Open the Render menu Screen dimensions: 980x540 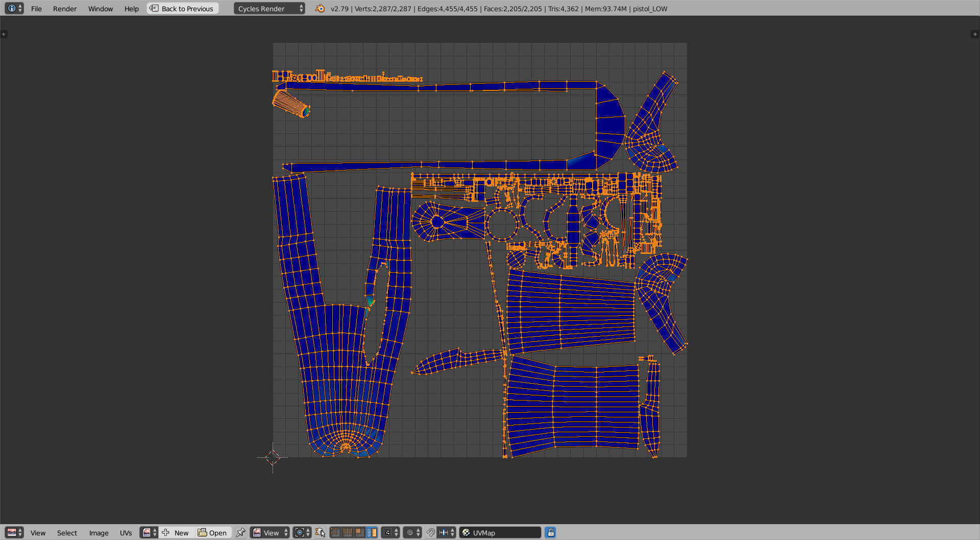tap(65, 9)
